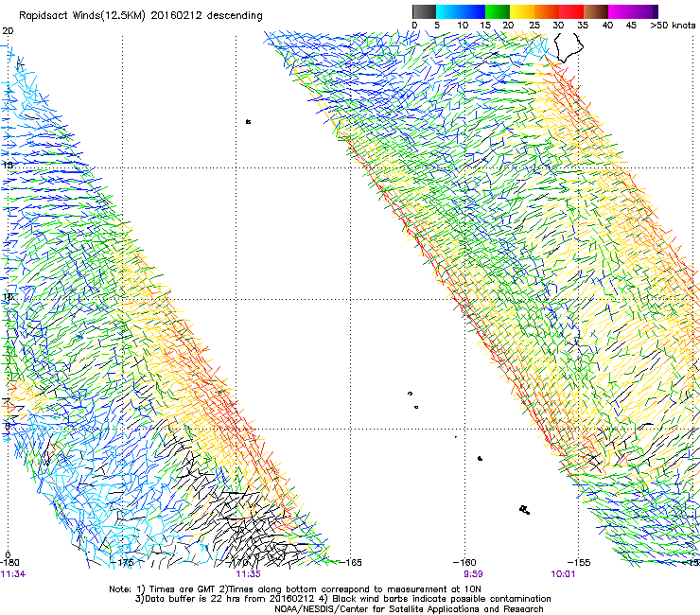Click the swath time label '9:59'
Viewport: 700px width, 615px height.
(473, 574)
